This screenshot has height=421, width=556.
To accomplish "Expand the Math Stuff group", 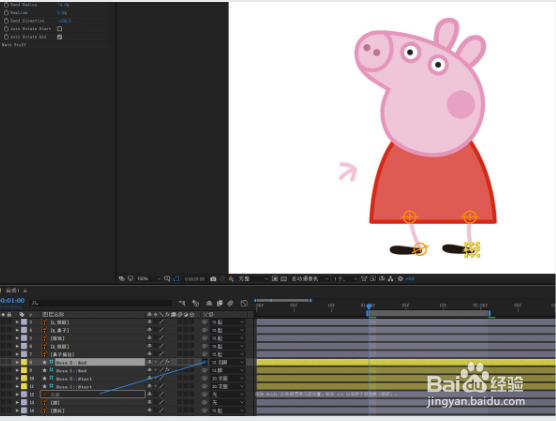I will click(14, 45).
